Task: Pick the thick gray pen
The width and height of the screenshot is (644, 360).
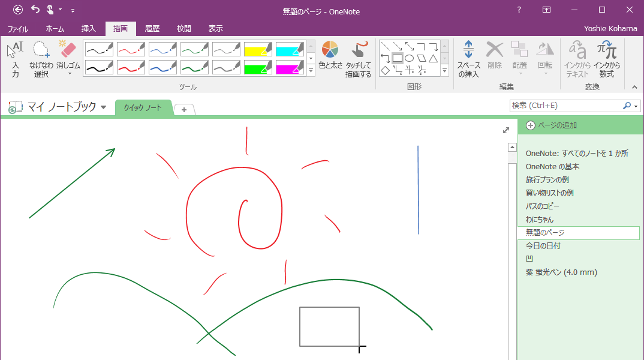Action: [226, 67]
